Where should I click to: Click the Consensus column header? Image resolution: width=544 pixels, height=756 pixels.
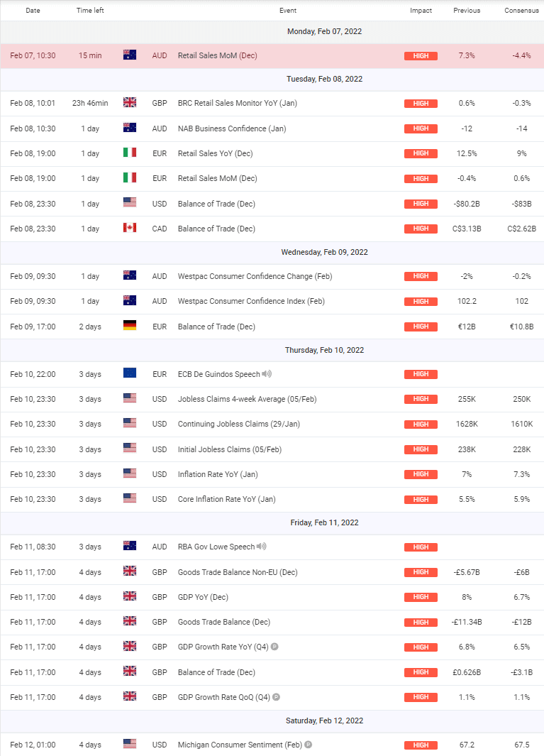521,10
